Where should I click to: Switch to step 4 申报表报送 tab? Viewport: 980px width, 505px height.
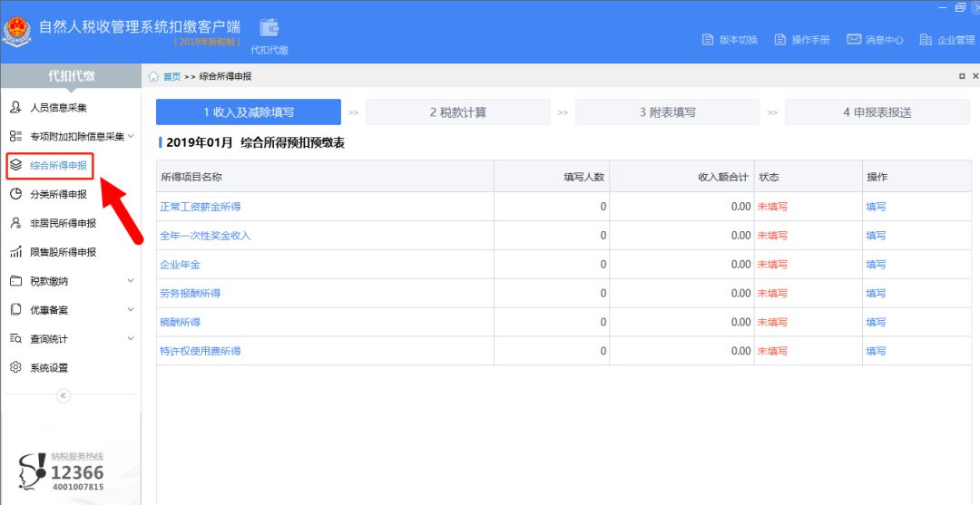pyautogui.click(x=877, y=112)
